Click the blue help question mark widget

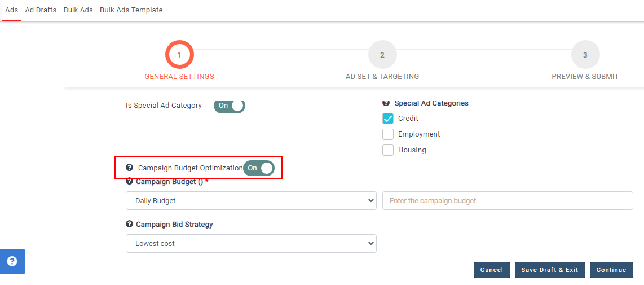[12, 261]
